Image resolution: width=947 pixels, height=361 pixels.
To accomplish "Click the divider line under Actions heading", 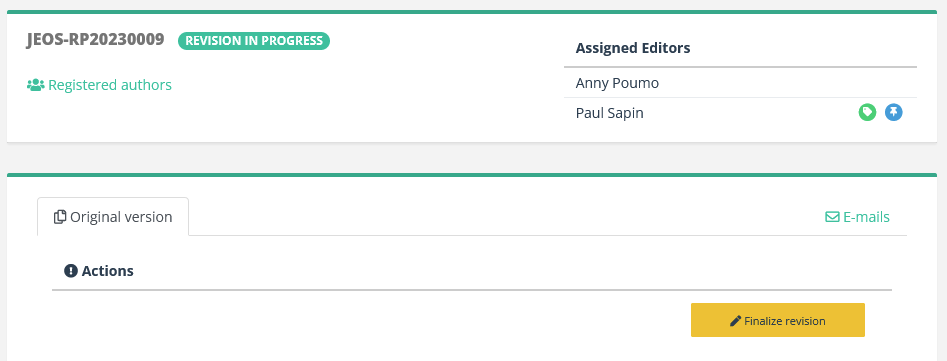I will click(x=472, y=290).
